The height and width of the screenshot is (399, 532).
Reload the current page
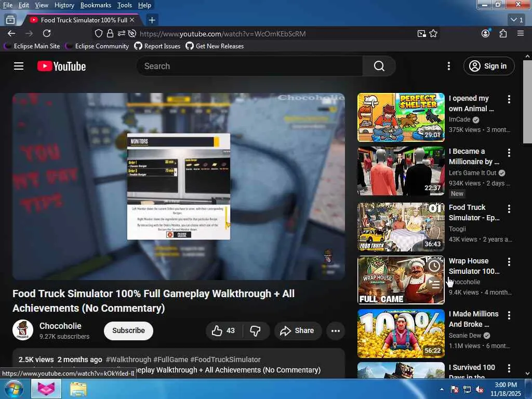tap(47, 33)
